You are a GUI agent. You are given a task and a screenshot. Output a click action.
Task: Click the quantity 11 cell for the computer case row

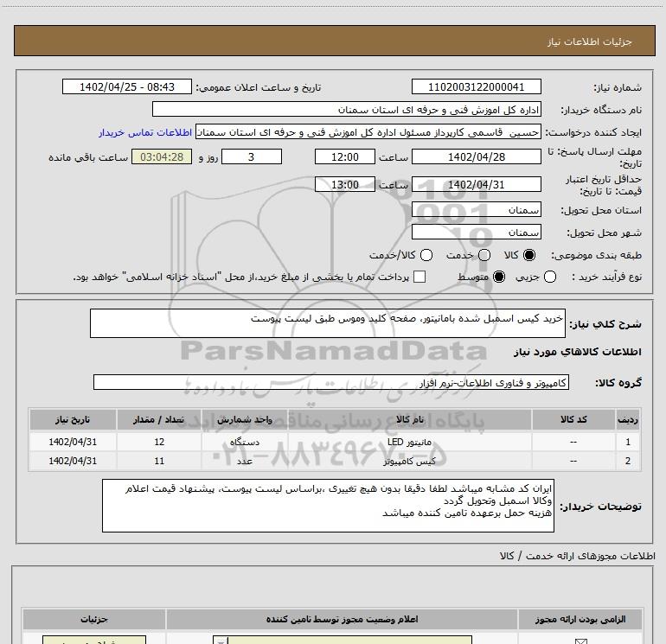(159, 461)
